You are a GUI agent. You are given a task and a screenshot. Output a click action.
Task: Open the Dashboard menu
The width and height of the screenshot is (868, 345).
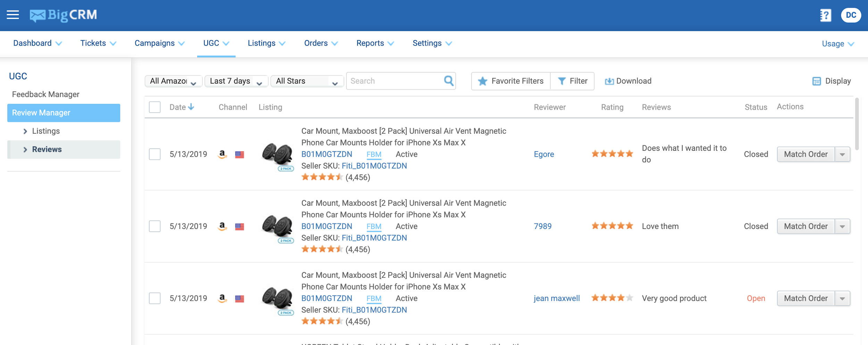tap(37, 43)
